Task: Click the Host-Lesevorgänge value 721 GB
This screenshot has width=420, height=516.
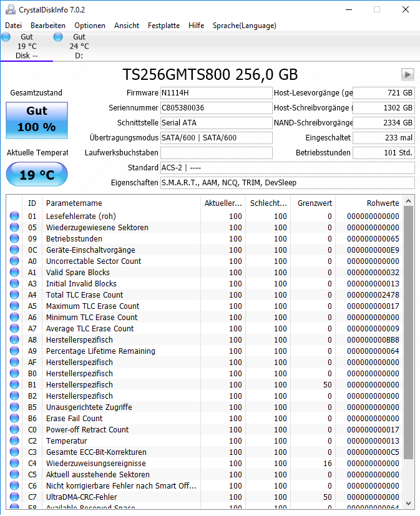Action: point(383,93)
